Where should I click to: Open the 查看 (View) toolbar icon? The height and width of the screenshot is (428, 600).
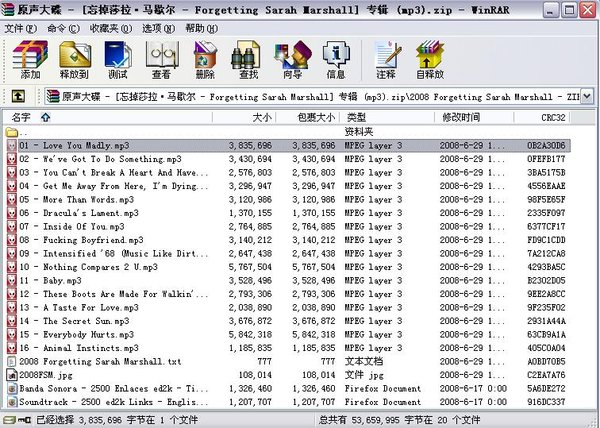tap(161, 54)
